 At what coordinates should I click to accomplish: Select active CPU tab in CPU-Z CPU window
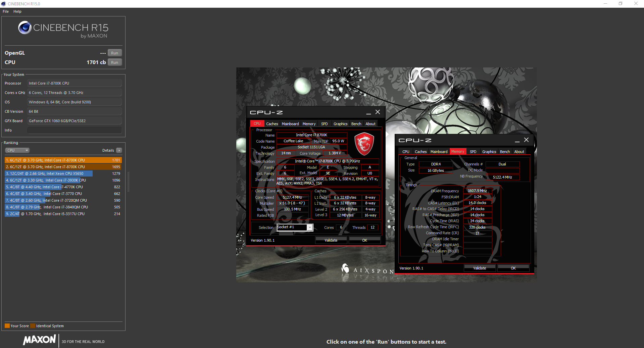(257, 124)
